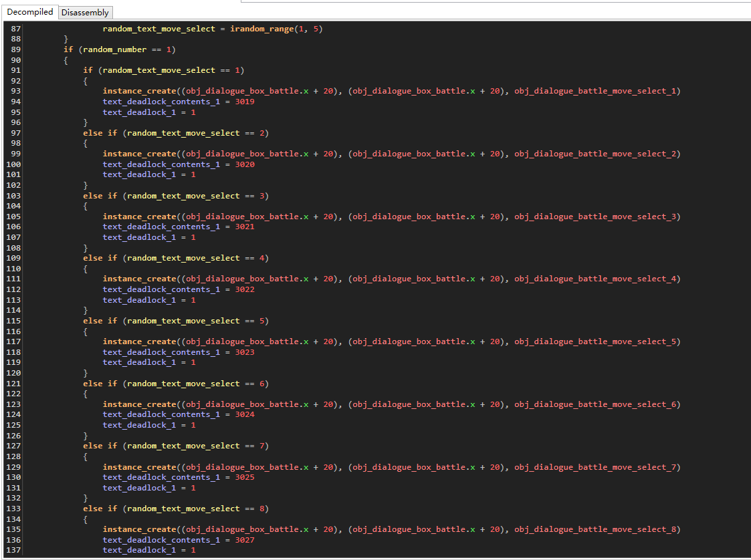Click the value 3020 on line 100

coord(245,164)
